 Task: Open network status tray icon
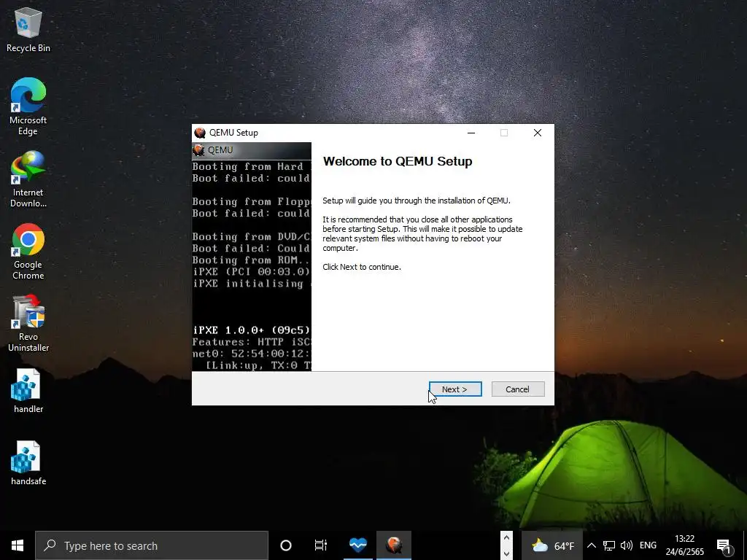(x=609, y=545)
